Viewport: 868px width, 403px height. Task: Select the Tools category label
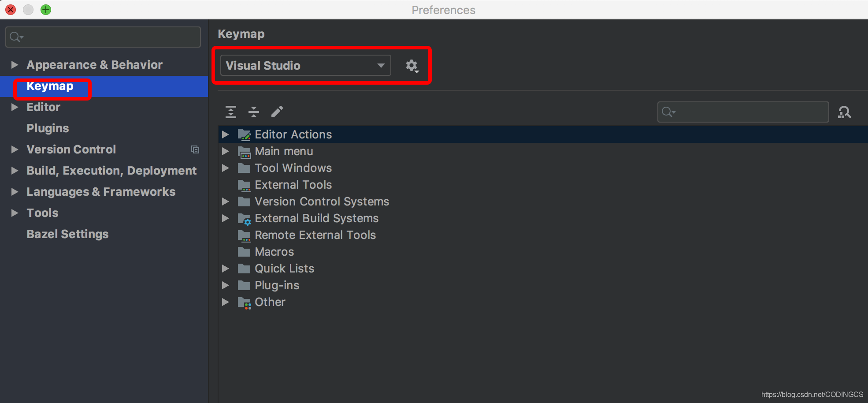pos(42,213)
